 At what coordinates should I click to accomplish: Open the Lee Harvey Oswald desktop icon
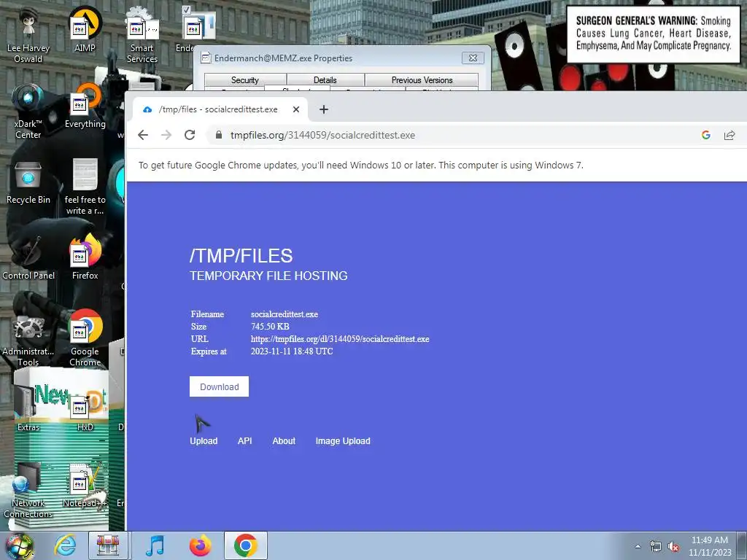pyautogui.click(x=28, y=36)
